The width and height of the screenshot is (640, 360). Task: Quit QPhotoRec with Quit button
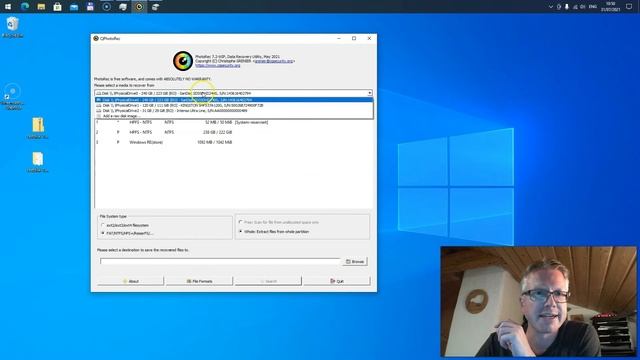pos(337,281)
